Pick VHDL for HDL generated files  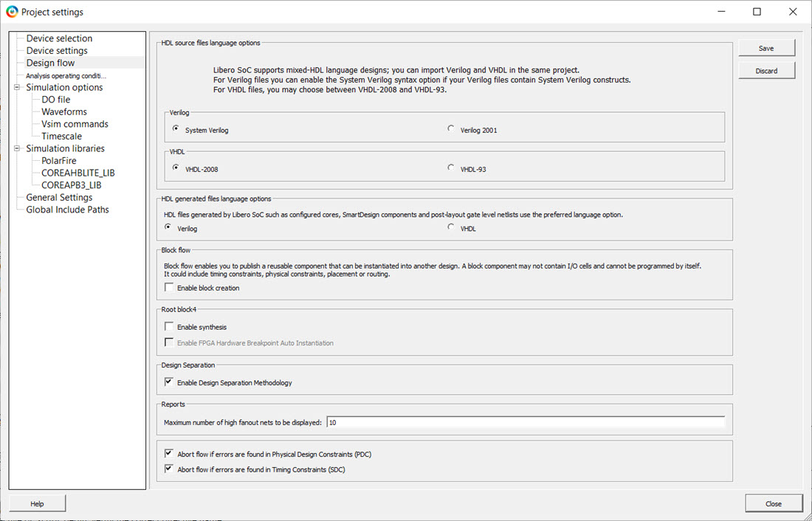451,228
